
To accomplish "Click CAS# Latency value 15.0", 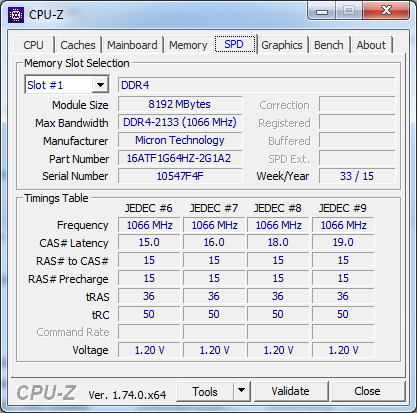I will click(149, 242).
